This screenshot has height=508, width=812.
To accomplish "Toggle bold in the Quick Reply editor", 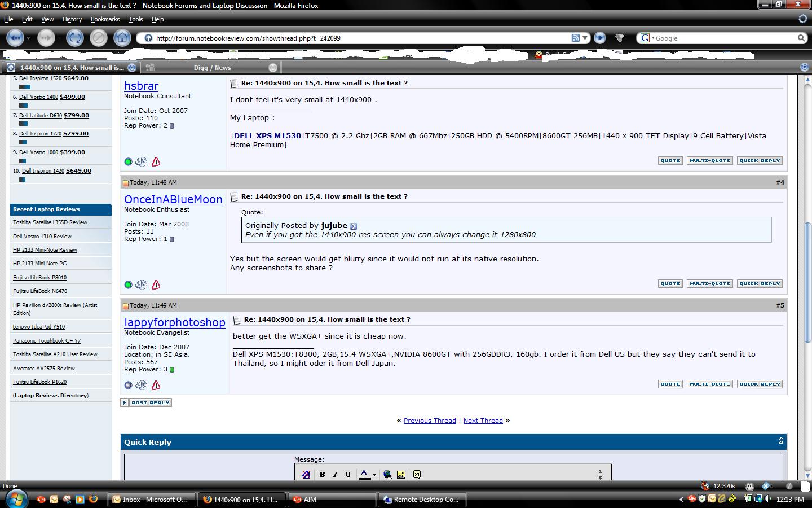I will pyautogui.click(x=322, y=475).
